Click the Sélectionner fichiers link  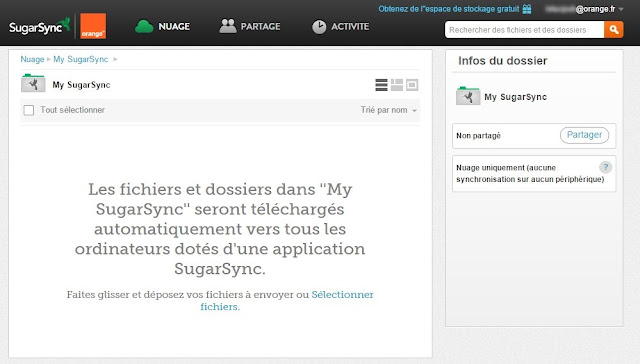tap(287, 300)
